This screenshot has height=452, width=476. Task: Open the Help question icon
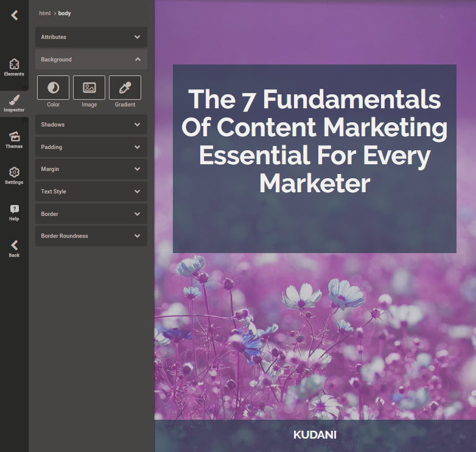coord(14,212)
